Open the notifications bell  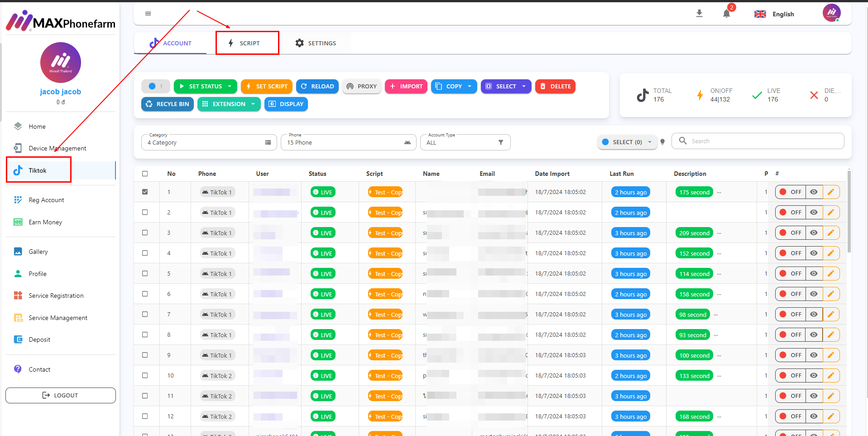pos(727,14)
